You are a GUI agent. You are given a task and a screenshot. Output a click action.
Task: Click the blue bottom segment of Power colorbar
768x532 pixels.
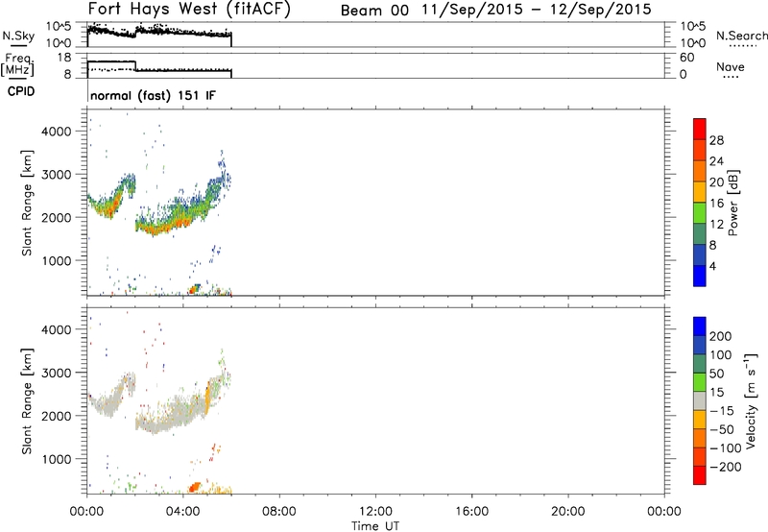(x=700, y=276)
